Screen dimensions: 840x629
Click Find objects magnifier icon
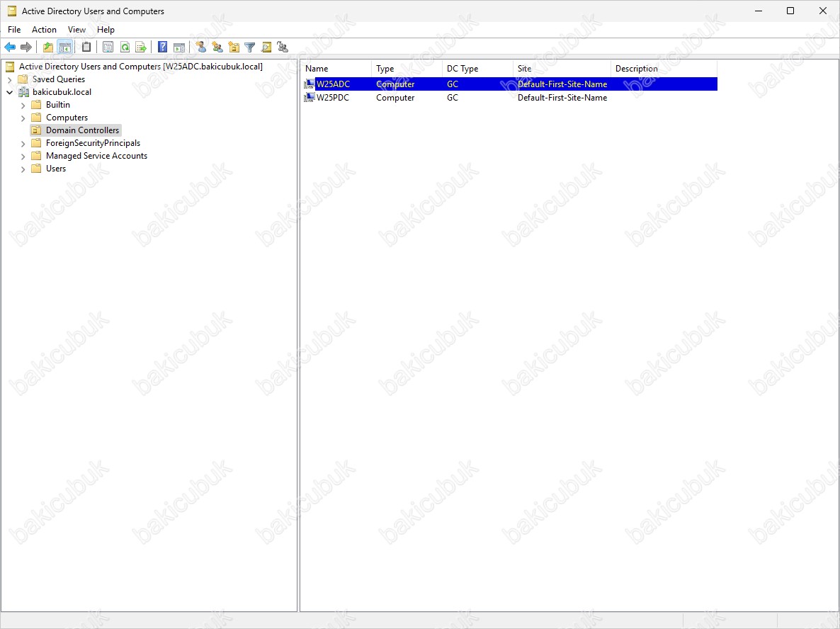(266, 47)
